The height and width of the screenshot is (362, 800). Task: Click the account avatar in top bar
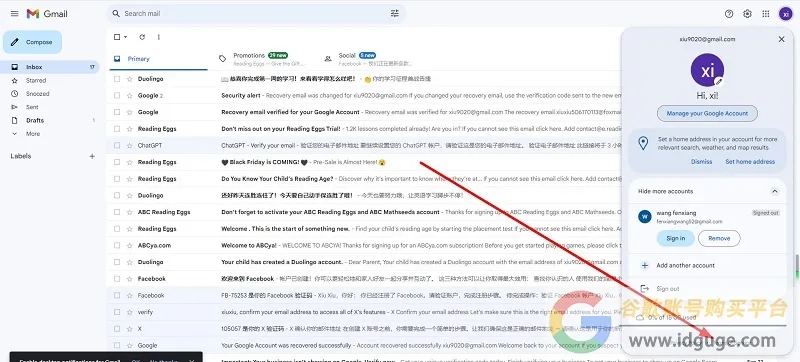(786, 14)
